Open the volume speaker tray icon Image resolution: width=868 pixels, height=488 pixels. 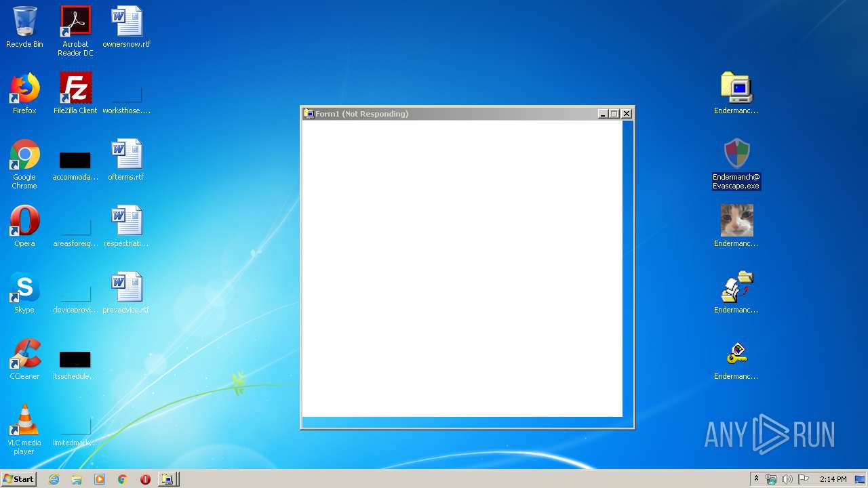tap(787, 479)
